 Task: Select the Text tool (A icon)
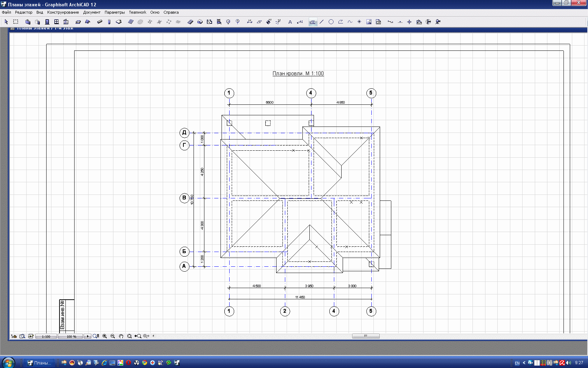coord(290,22)
